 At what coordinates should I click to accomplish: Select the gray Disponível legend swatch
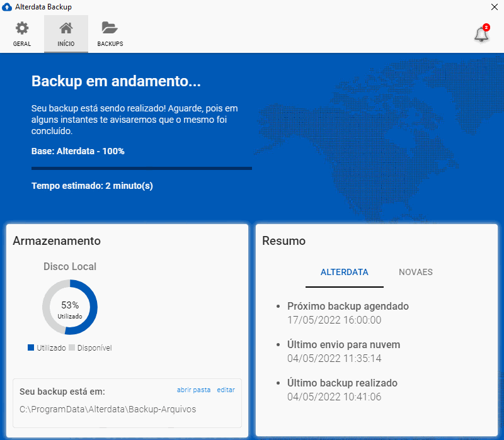(72, 347)
